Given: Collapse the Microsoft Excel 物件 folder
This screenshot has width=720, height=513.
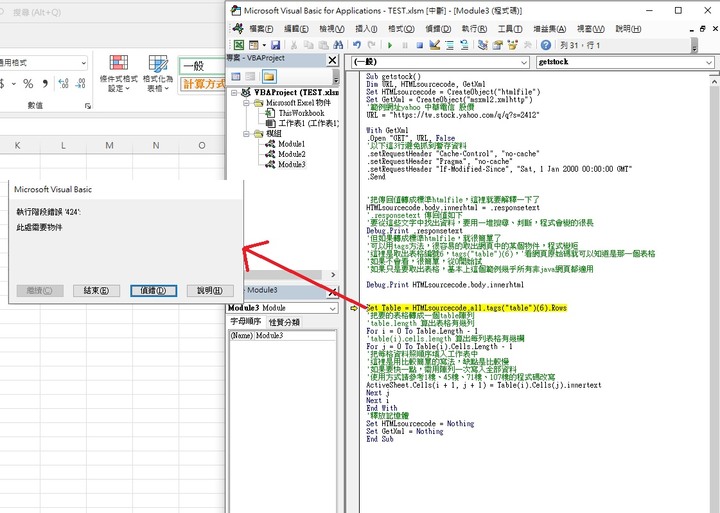Looking at the screenshot, I should [247, 103].
